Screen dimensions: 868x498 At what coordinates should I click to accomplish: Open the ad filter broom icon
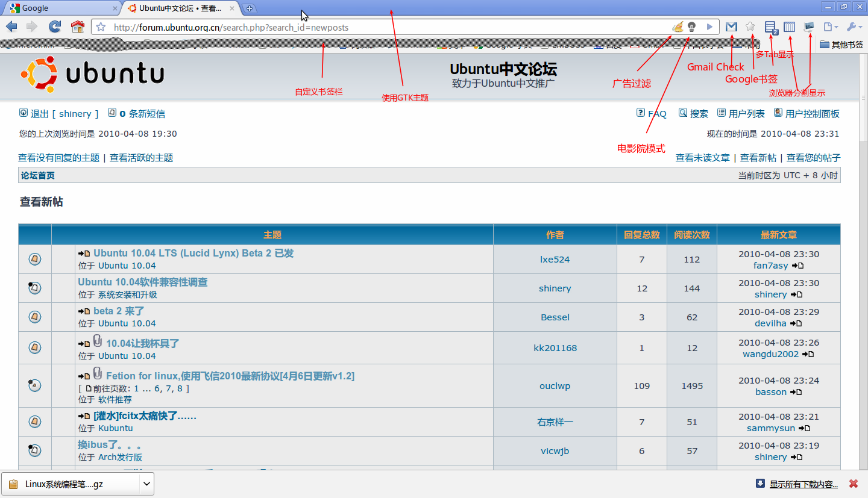[x=678, y=26]
